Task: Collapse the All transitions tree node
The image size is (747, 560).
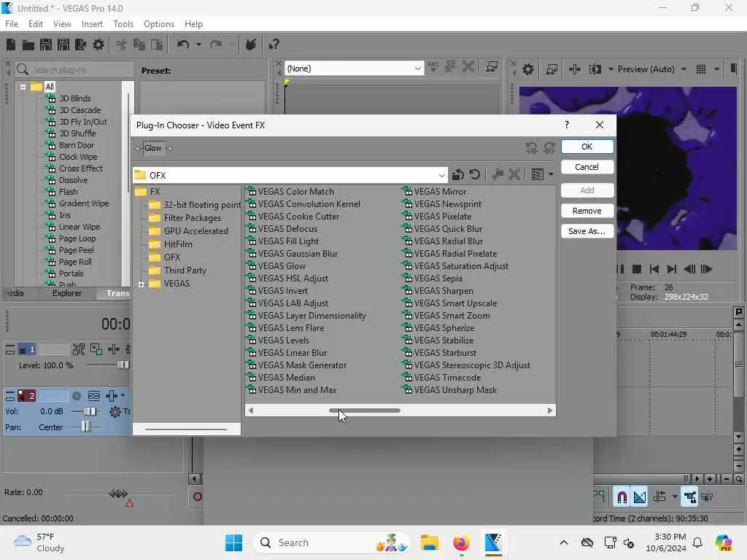Action: click(23, 87)
